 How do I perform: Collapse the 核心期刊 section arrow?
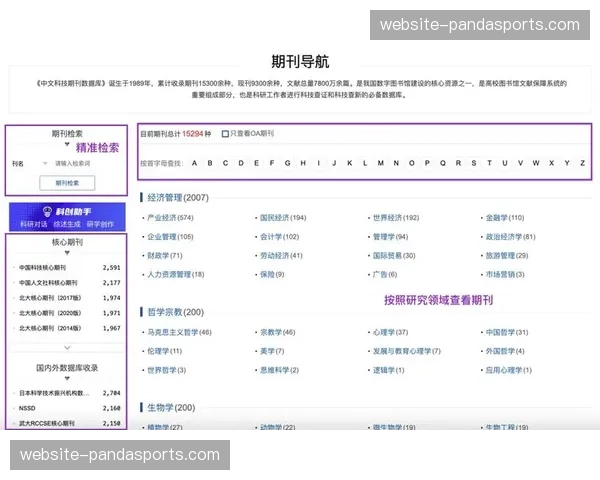67,253
